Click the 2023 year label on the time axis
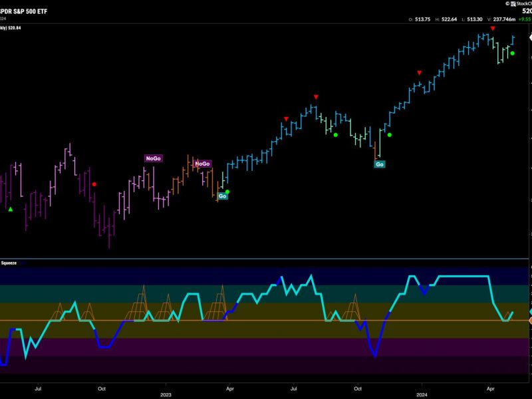 point(166,395)
